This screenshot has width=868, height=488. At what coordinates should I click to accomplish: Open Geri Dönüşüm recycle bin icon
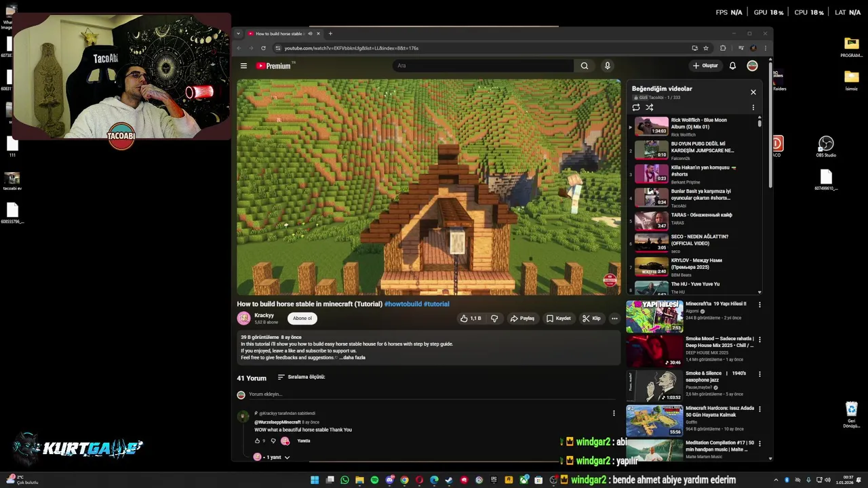pyautogui.click(x=852, y=415)
